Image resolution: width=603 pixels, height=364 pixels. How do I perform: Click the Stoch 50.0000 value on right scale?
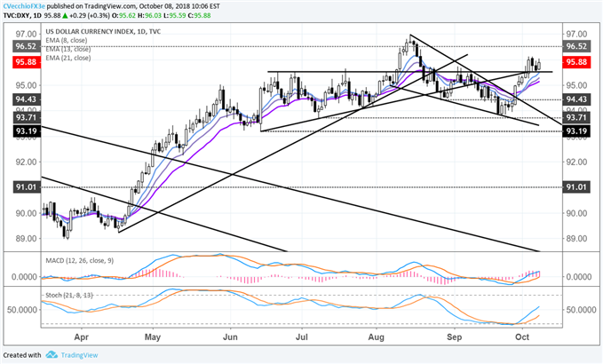[x=582, y=310]
